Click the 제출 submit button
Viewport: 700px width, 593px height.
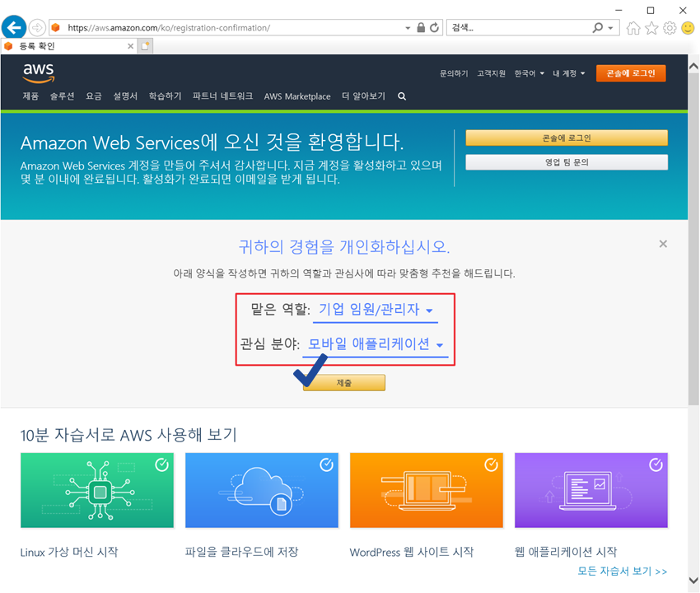[x=344, y=383]
